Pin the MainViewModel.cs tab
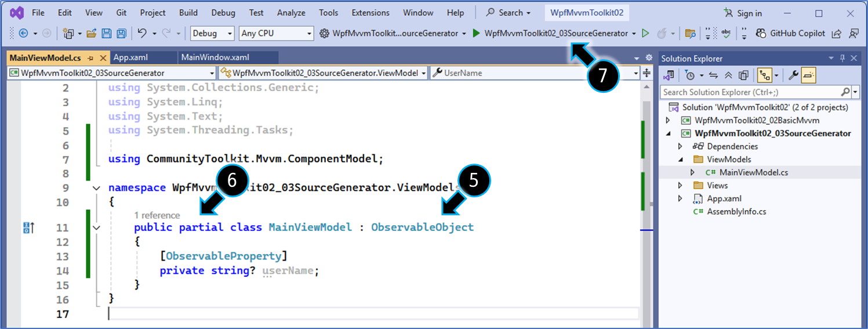This screenshot has width=868, height=329. click(x=91, y=58)
